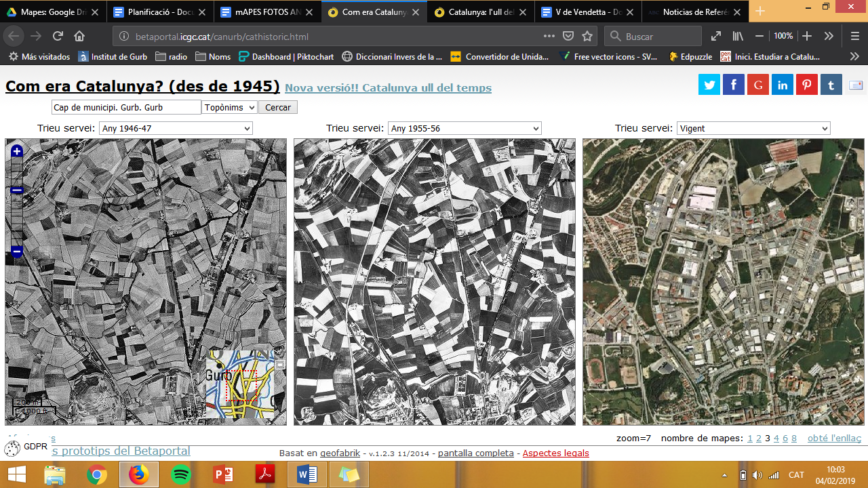Save page to Pocket
Screen dimensions: 868x488
[x=568, y=36]
